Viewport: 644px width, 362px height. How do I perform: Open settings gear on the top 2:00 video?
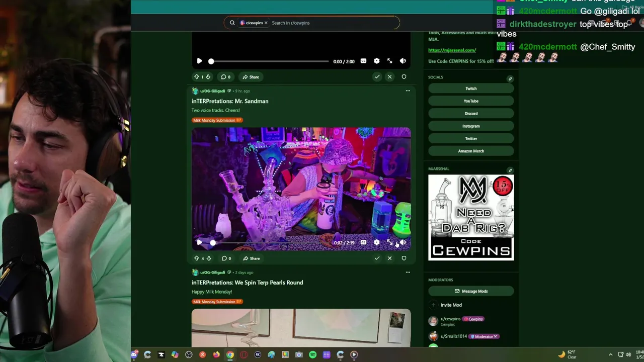pyautogui.click(x=376, y=61)
